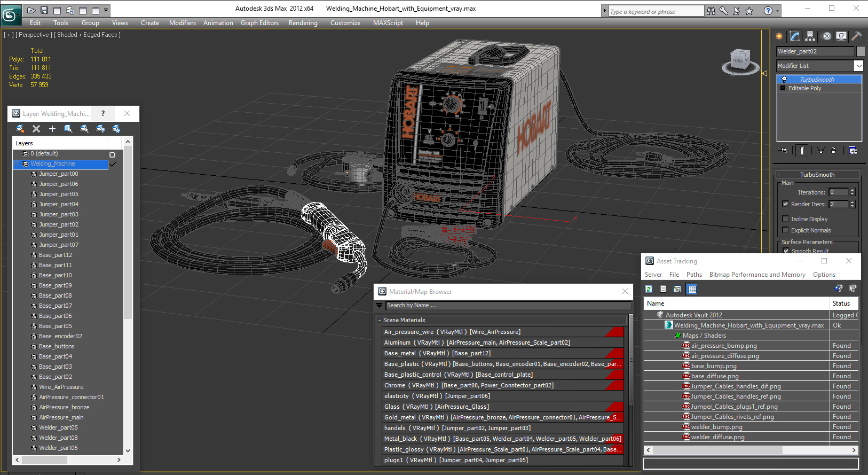Viewport: 868px width, 475px height.
Task: Open the MAXScript menu
Action: click(x=388, y=23)
